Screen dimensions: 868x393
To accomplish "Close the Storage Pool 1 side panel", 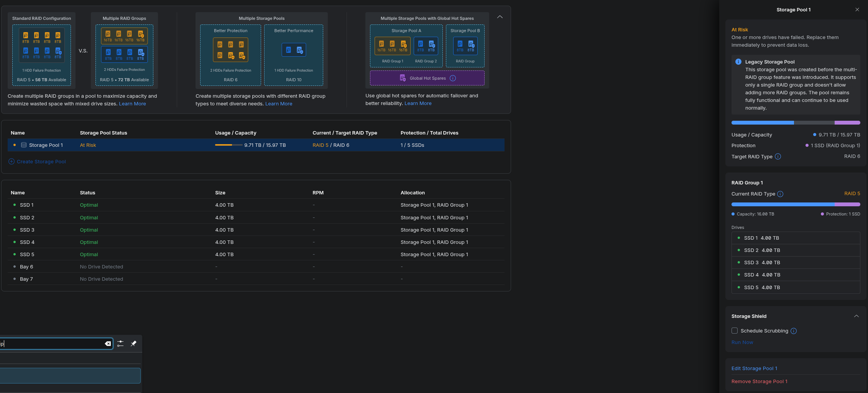I will [x=857, y=10].
